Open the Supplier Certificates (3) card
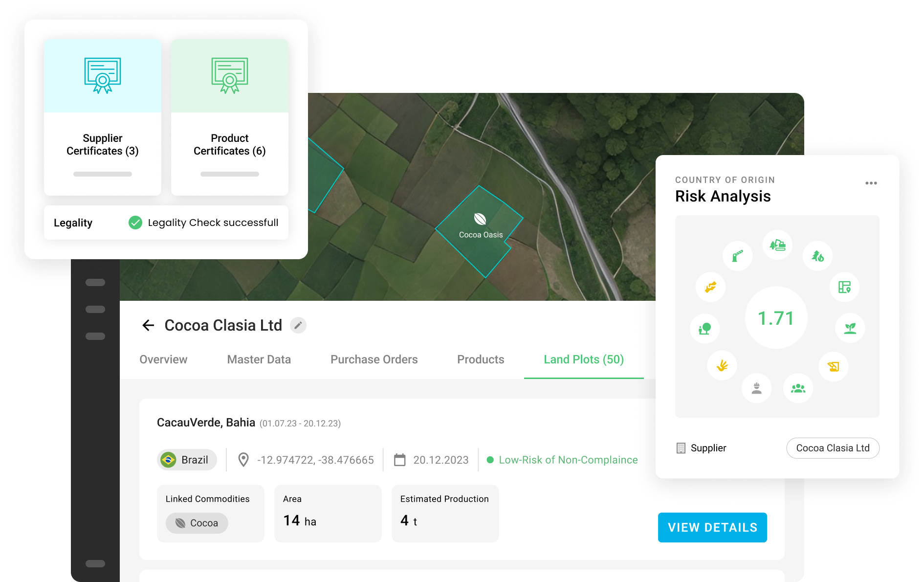924x582 pixels. (103, 117)
